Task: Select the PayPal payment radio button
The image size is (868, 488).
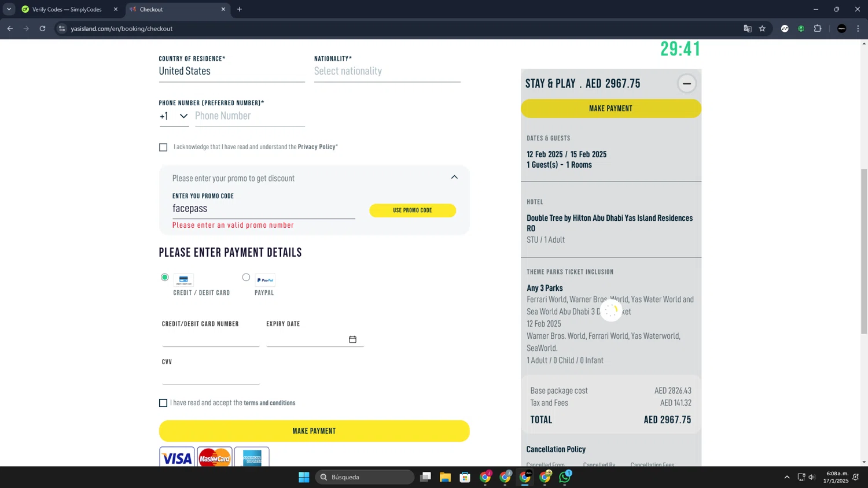Action: coord(246,278)
